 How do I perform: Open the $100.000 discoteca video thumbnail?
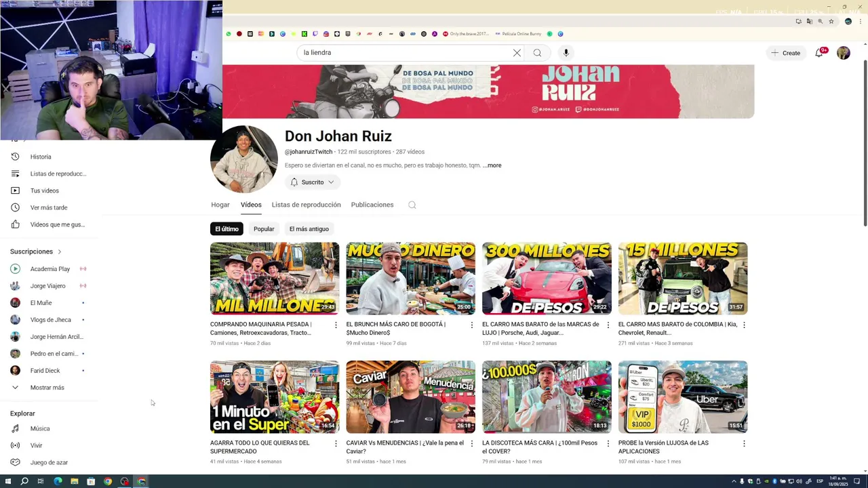(547, 397)
